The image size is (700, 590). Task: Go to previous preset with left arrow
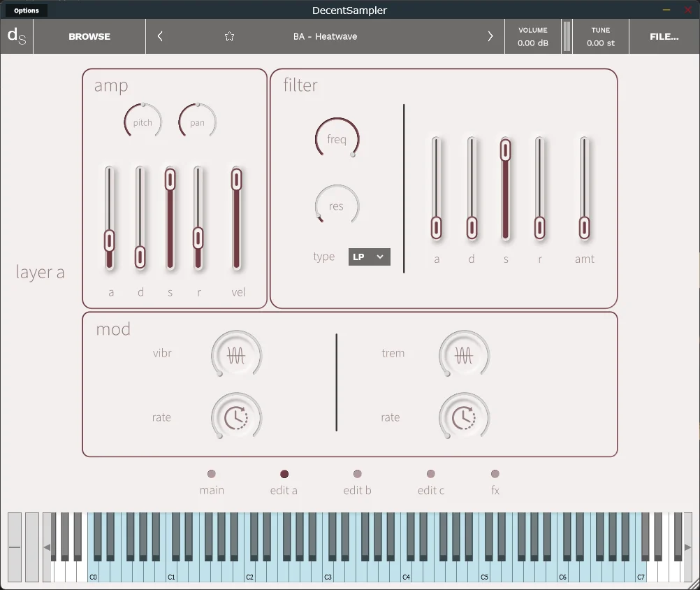[x=160, y=36]
